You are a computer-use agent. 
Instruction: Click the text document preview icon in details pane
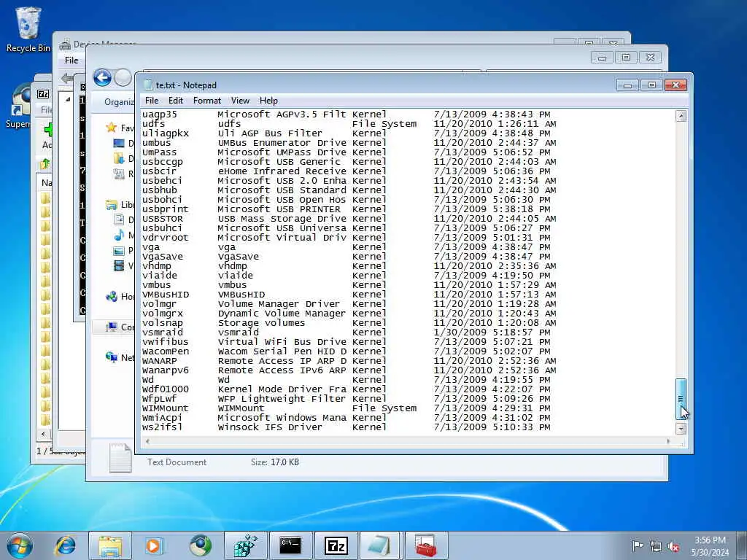click(120, 458)
